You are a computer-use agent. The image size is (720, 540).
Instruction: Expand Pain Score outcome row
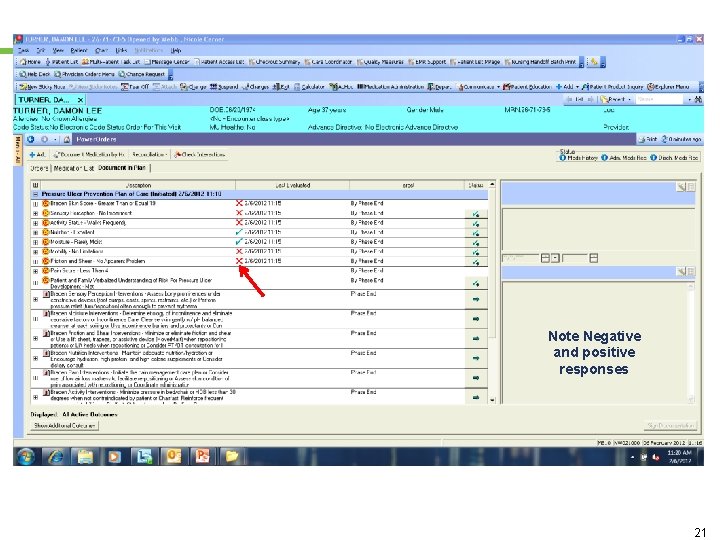pos(35,271)
